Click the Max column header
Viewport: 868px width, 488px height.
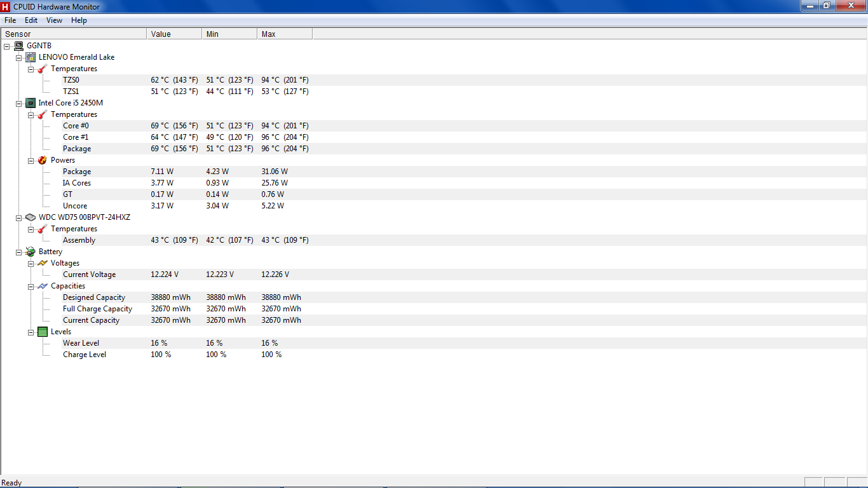(285, 34)
